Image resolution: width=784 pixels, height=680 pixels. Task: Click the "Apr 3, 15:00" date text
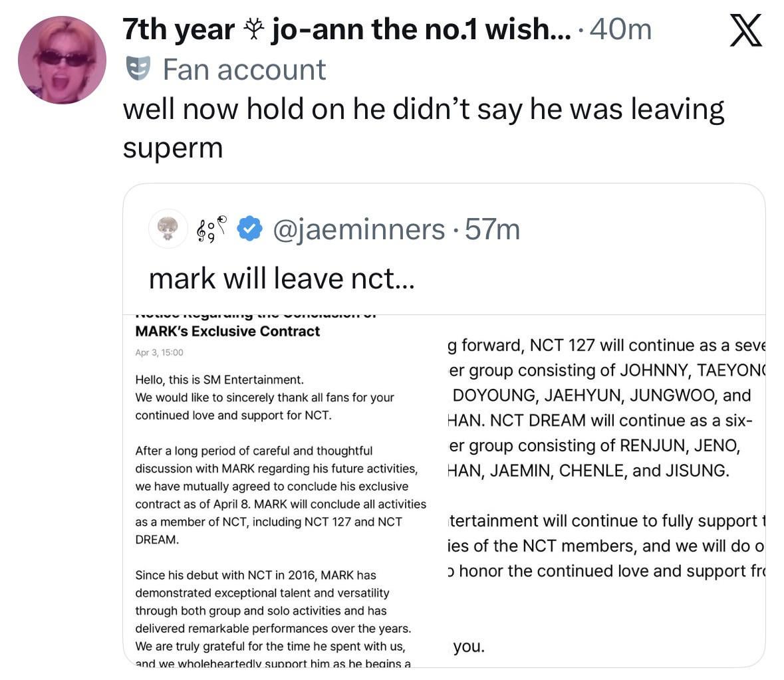coord(159,352)
